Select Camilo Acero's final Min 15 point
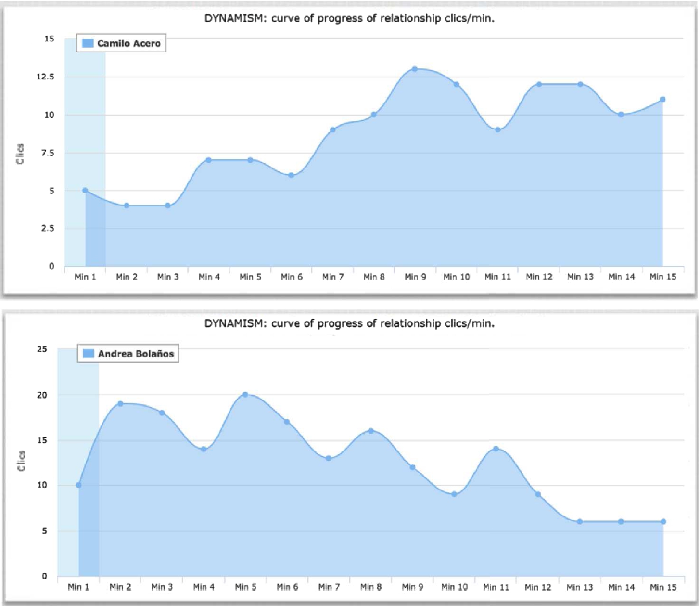This screenshot has width=700, height=606. [662, 99]
